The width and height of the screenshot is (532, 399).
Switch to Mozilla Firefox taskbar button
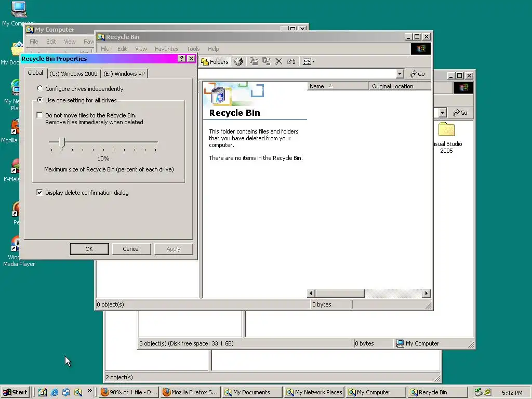pyautogui.click(x=191, y=392)
